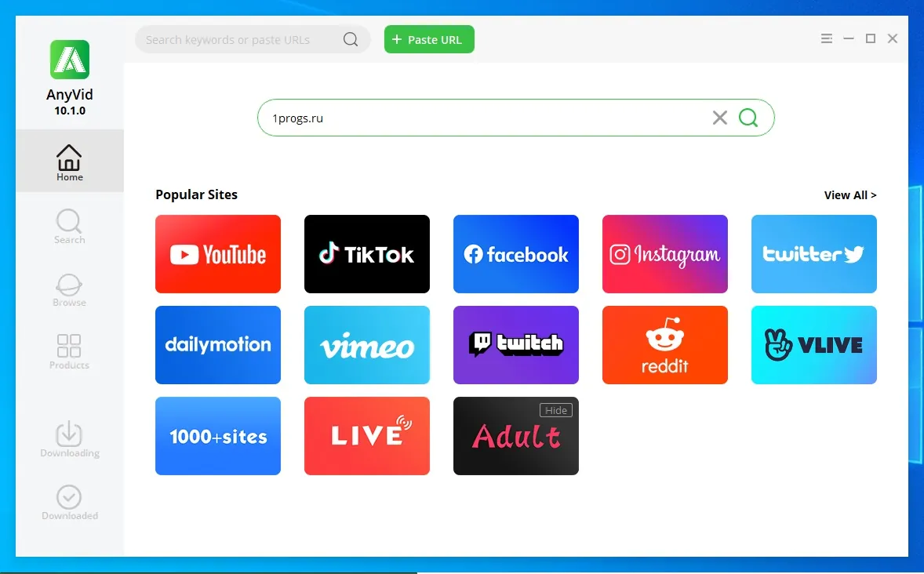Open the VLIVE site tile
924x574 pixels.
[814, 345]
